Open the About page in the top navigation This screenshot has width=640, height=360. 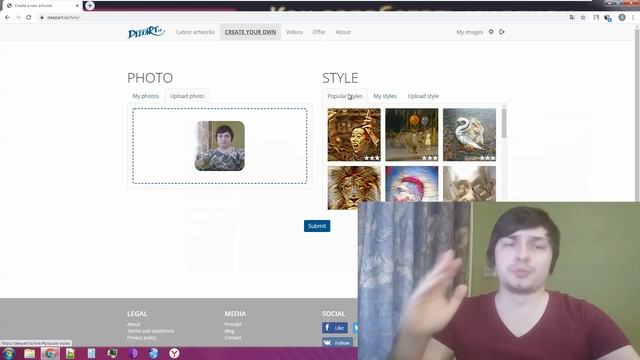(x=343, y=32)
